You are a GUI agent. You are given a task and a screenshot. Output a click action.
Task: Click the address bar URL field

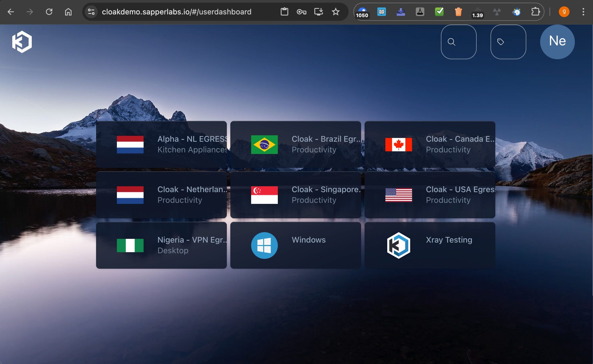point(176,12)
